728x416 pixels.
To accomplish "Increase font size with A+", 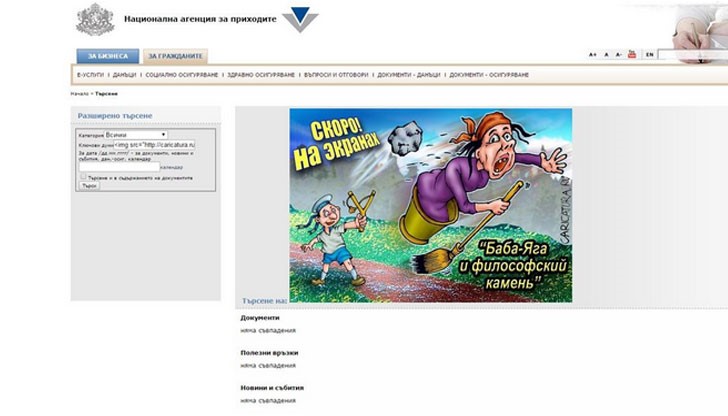I will tap(593, 54).
